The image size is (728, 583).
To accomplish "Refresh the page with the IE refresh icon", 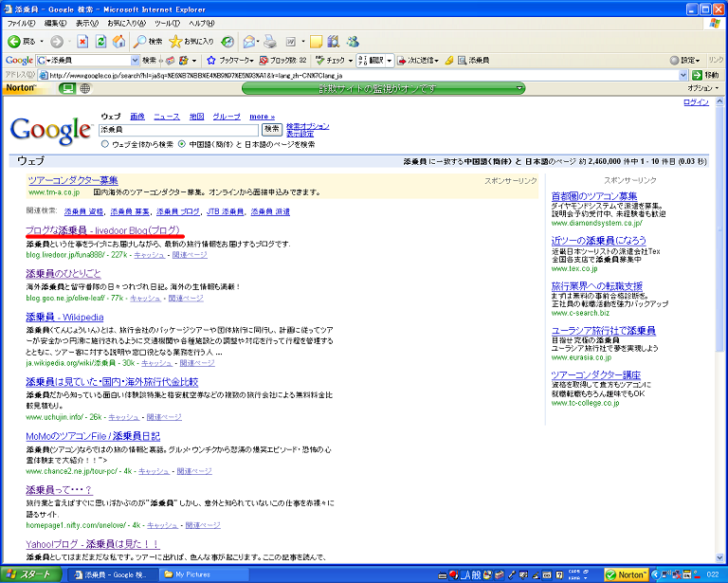I will click(100, 42).
